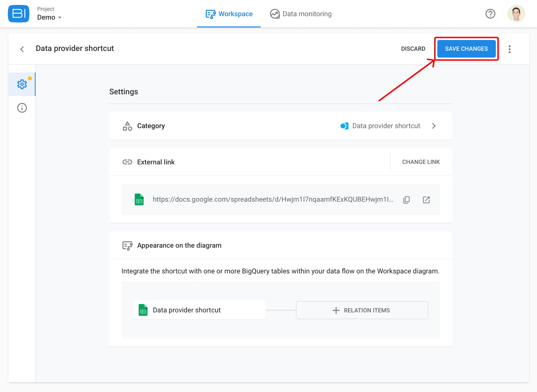The width and height of the screenshot is (537, 392).
Task: Click the Integrate the shortcut description text
Action: (x=280, y=271)
